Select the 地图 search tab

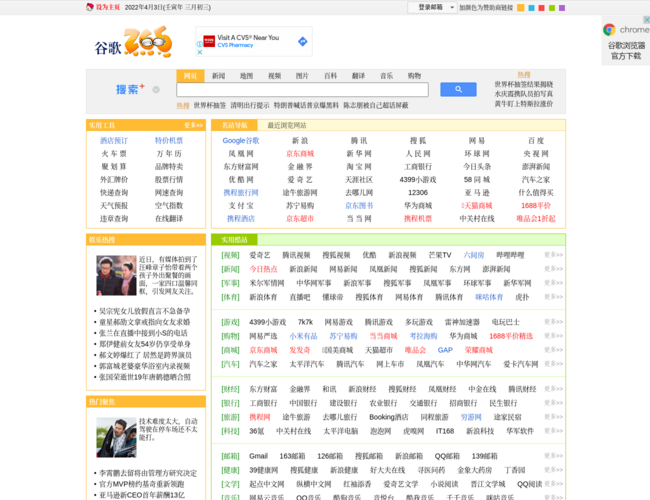click(246, 76)
